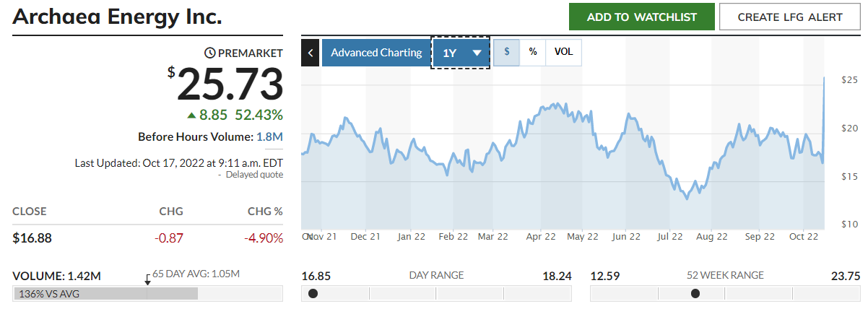Viewport: 868px width, 309px height.
Task: Click the Feb 22 axis label
Action: click(x=454, y=236)
